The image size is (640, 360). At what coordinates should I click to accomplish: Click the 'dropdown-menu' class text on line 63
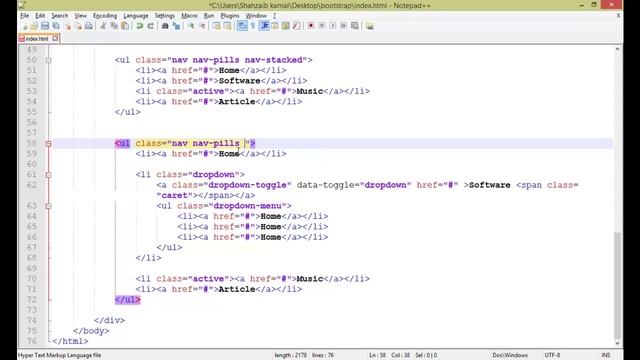(x=247, y=206)
